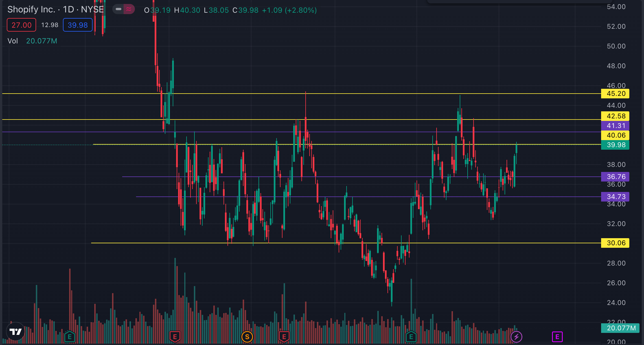This screenshot has width=644, height=345.
Task: Click the 48.00 price axis tick
Action: (x=616, y=66)
